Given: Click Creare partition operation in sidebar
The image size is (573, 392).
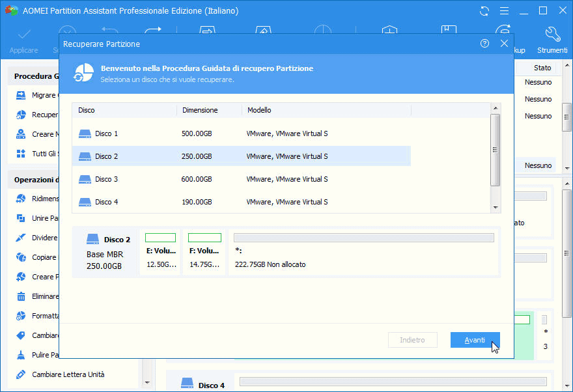Looking at the screenshot, I should point(37,277).
